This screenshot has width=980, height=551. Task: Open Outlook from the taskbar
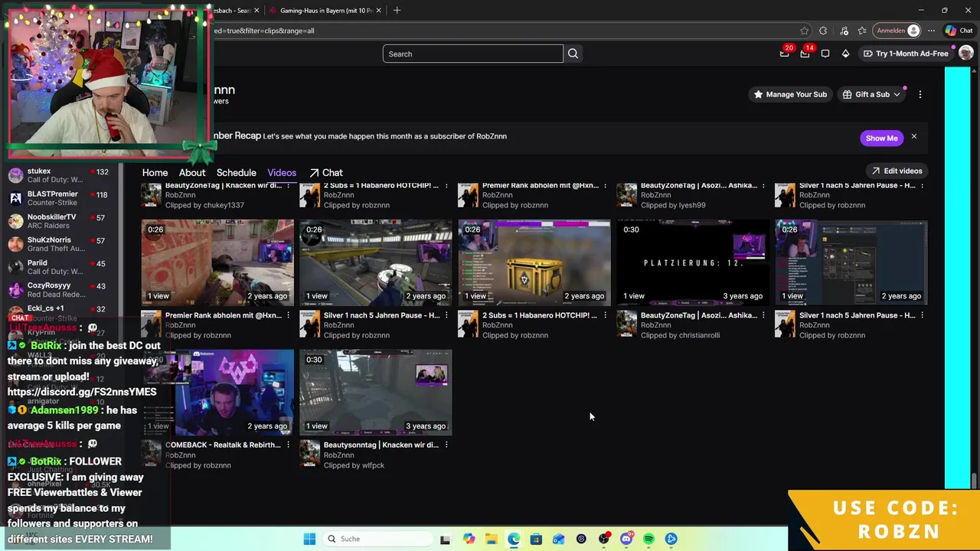[x=559, y=539]
